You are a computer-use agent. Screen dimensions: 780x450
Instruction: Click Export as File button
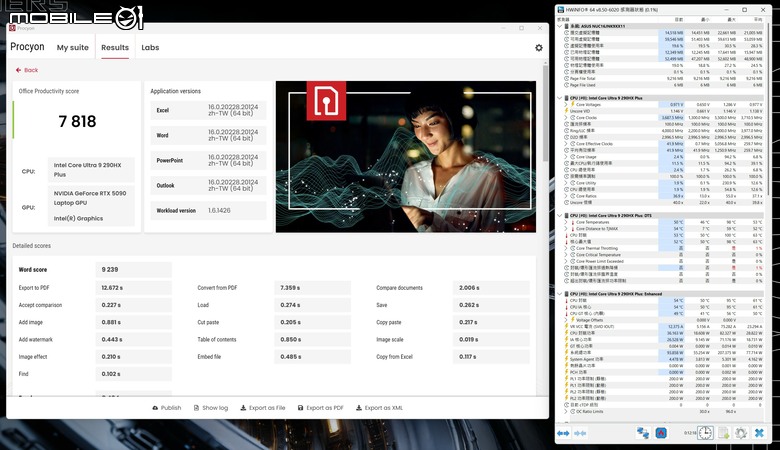coord(263,408)
